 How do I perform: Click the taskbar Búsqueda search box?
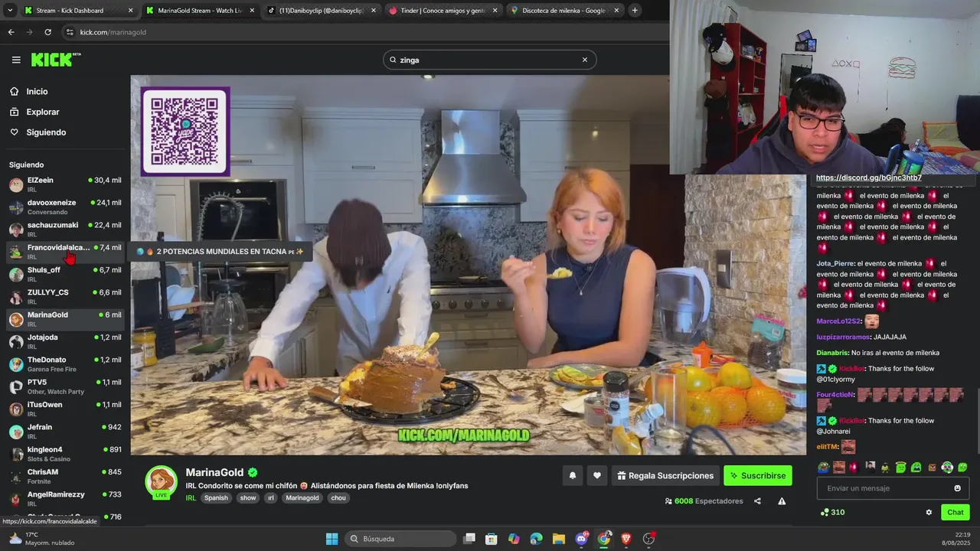(399, 539)
